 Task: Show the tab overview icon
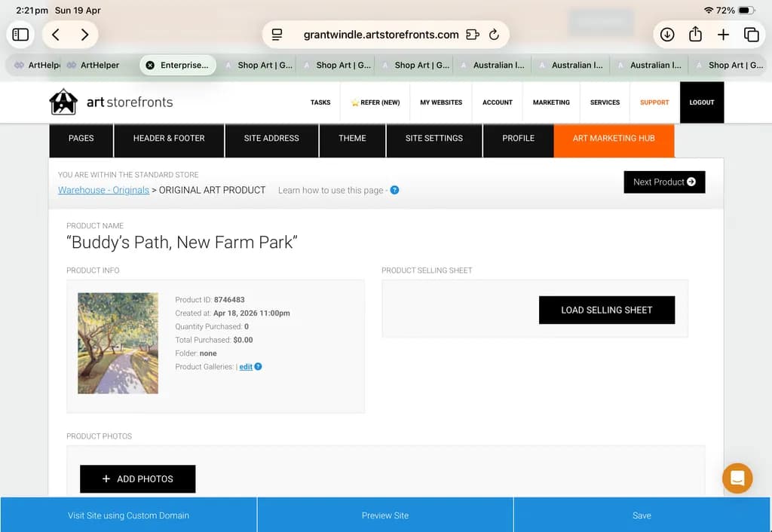752,35
